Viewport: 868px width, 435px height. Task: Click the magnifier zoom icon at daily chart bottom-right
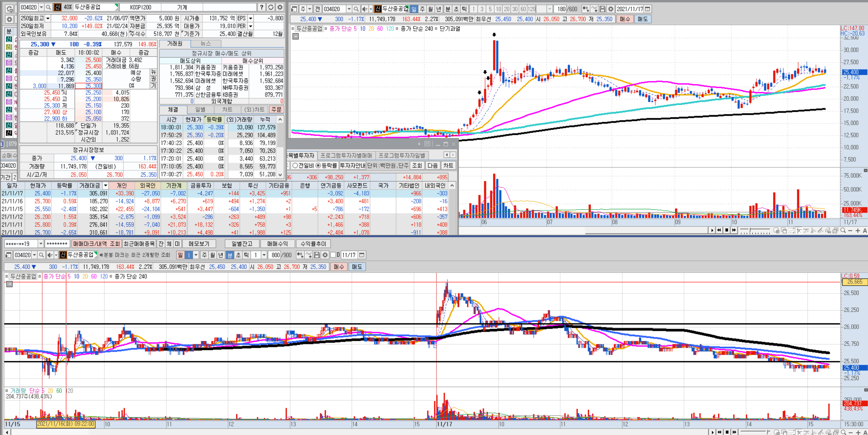click(x=843, y=231)
